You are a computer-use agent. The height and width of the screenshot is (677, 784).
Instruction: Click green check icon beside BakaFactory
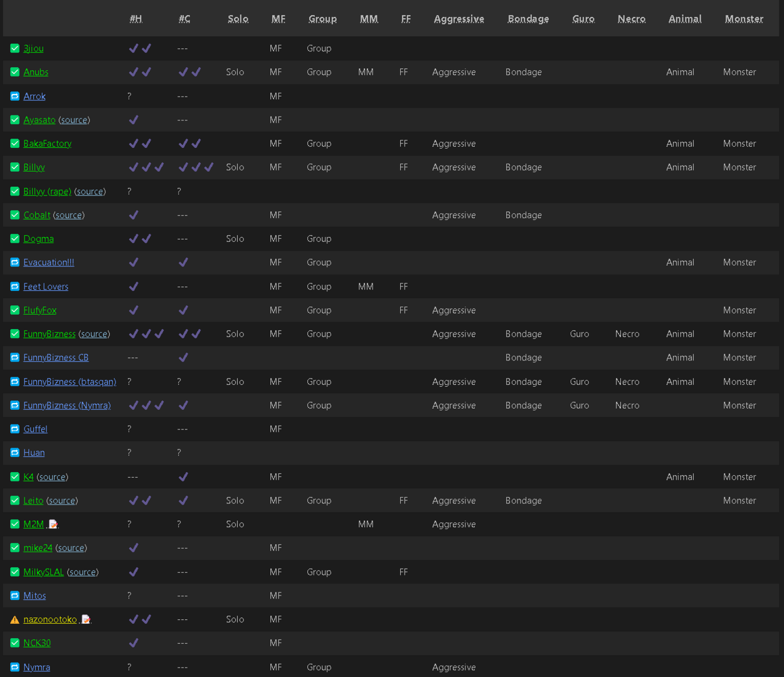tap(15, 144)
